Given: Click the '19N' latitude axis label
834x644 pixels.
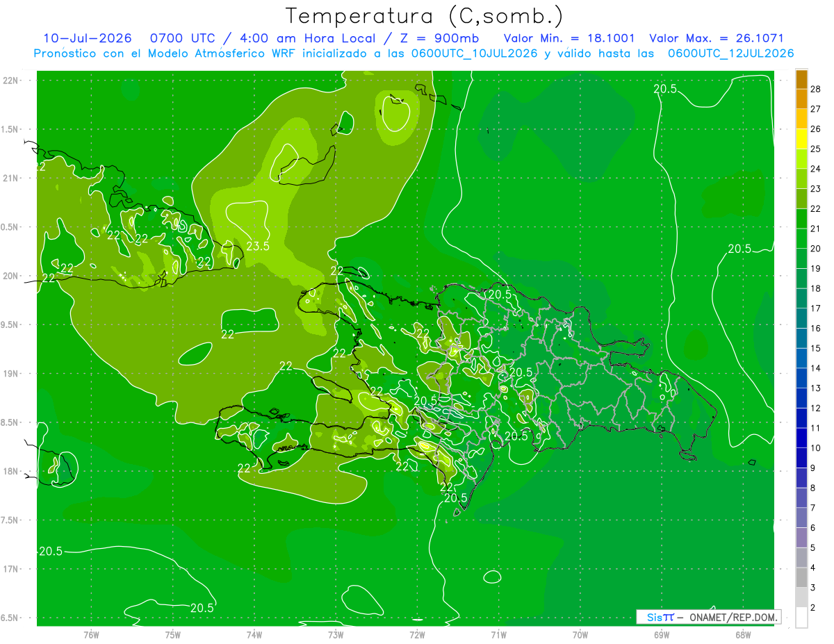Looking at the screenshot, I should tap(10, 374).
